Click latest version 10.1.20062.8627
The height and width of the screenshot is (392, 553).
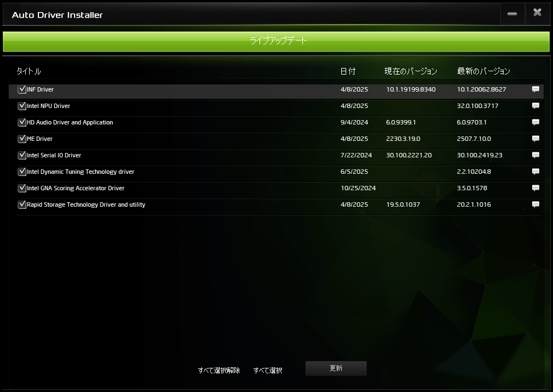[x=482, y=89]
